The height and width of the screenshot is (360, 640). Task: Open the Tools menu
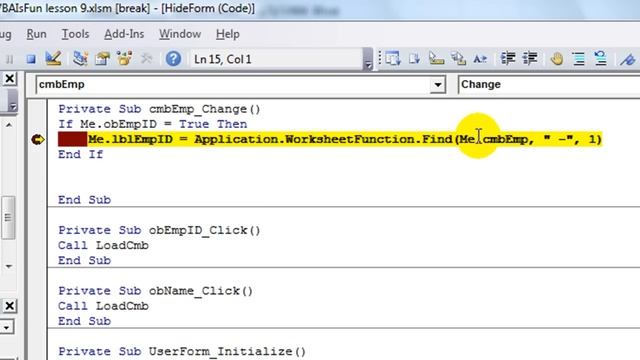75,34
